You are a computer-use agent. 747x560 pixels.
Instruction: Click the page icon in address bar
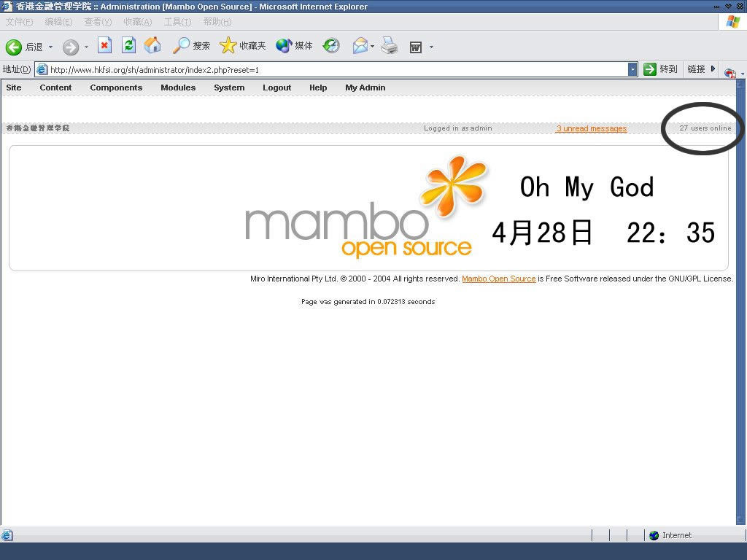(x=42, y=70)
